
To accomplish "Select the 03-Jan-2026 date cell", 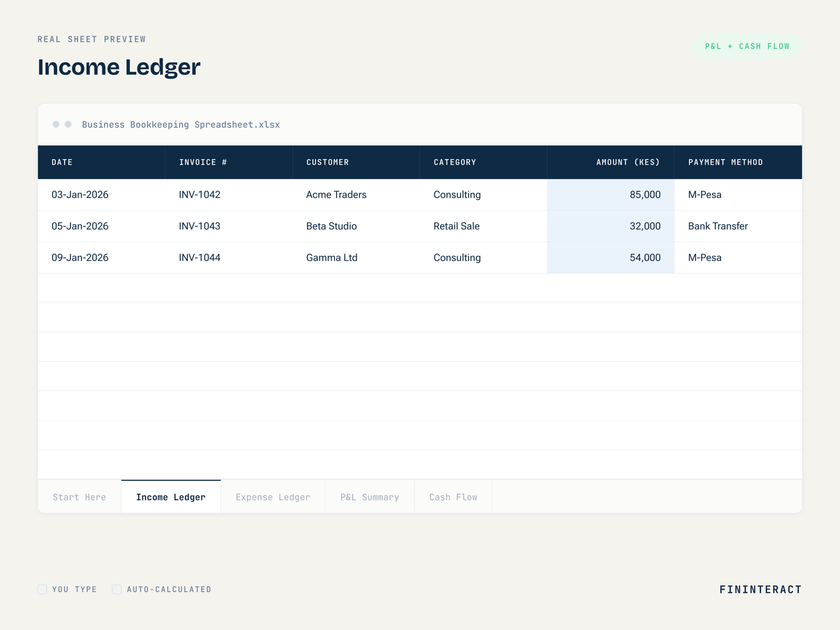I will (x=101, y=195).
